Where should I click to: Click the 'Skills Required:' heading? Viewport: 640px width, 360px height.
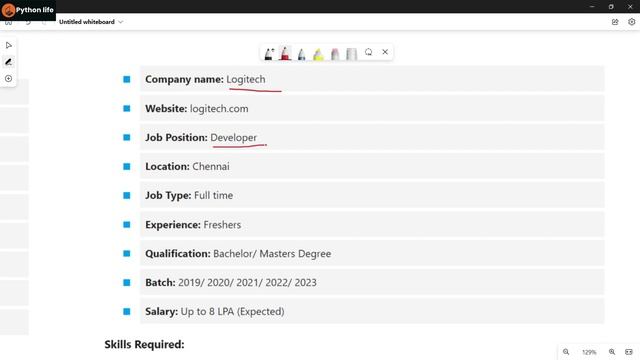click(144, 344)
